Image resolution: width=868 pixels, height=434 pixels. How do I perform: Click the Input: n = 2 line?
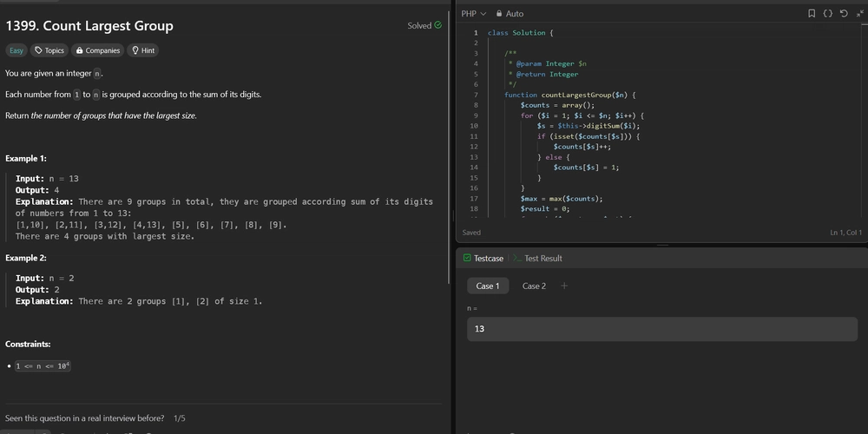[45, 279]
